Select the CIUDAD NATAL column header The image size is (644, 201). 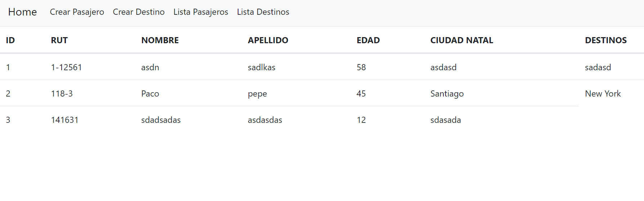(462, 40)
